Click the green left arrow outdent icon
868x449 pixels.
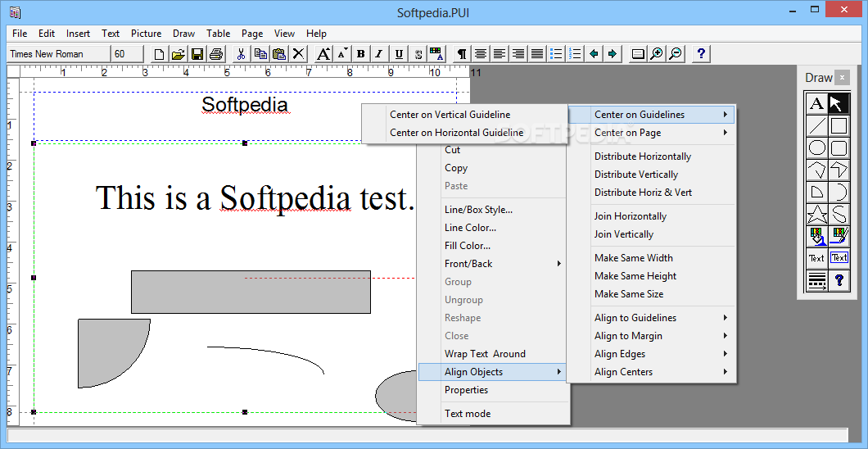pos(594,54)
